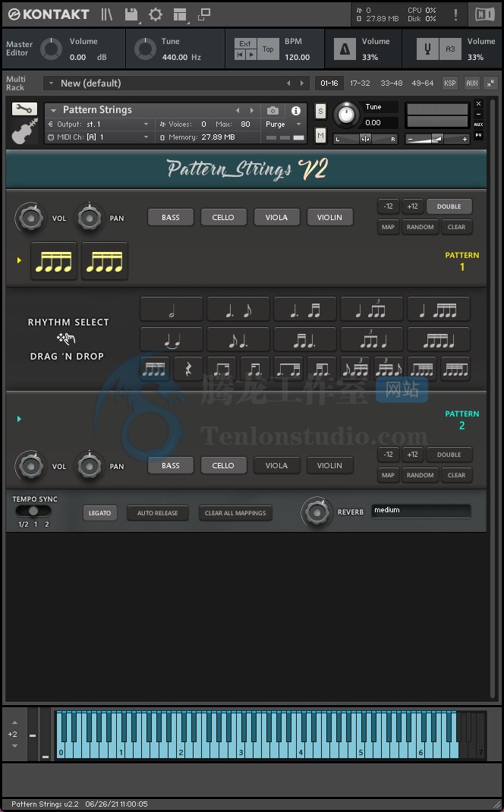Open the Purge dropdown menu
The image size is (504, 812).
point(284,124)
